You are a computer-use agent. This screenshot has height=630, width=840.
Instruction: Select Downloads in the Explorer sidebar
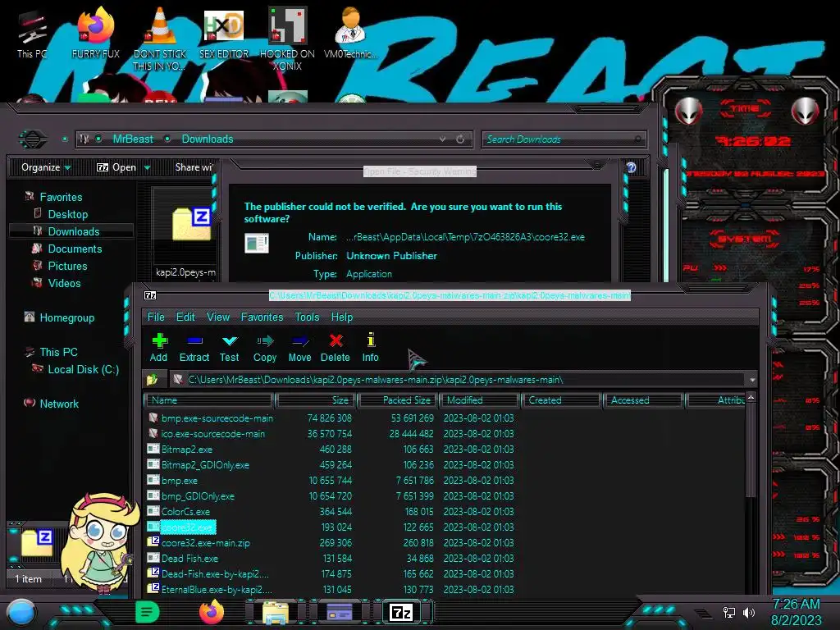pyautogui.click(x=71, y=231)
